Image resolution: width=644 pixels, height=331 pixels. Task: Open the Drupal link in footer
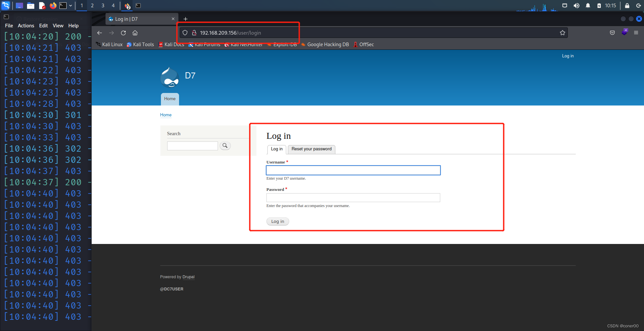(x=189, y=277)
